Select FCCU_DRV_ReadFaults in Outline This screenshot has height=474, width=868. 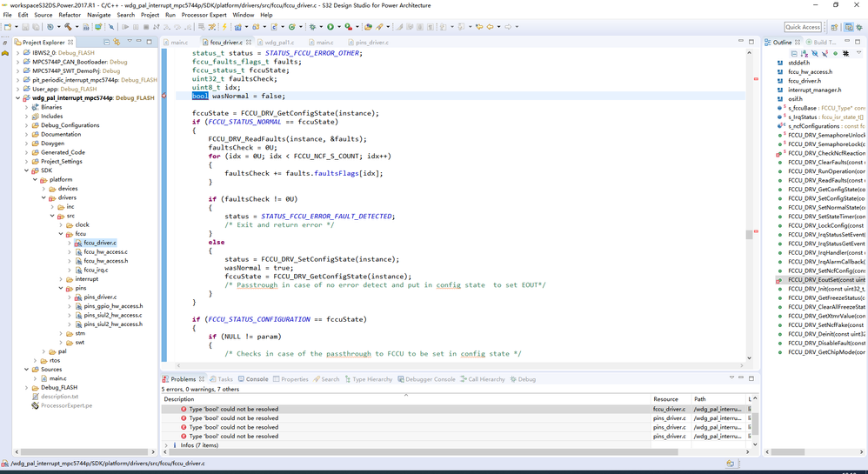point(826,181)
